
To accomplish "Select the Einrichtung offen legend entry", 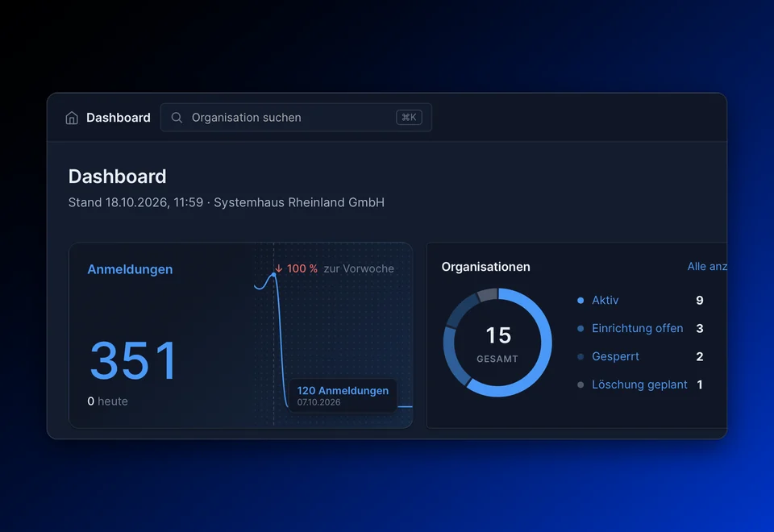I will [x=637, y=328].
